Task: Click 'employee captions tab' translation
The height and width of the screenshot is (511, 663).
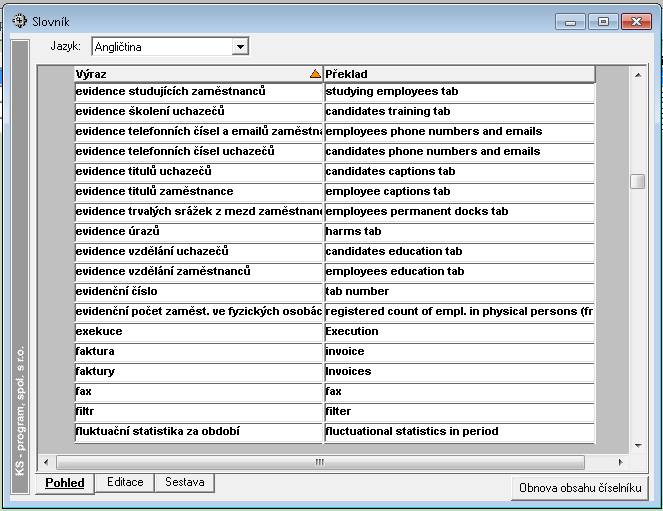Action: tap(459, 192)
